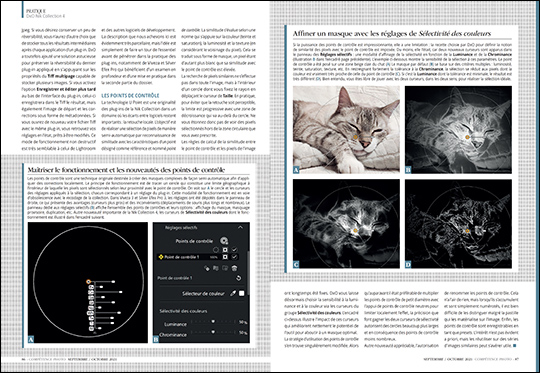540x373 pixels.
Task: Click the Chrominance 50% value
Action: click(x=243, y=333)
